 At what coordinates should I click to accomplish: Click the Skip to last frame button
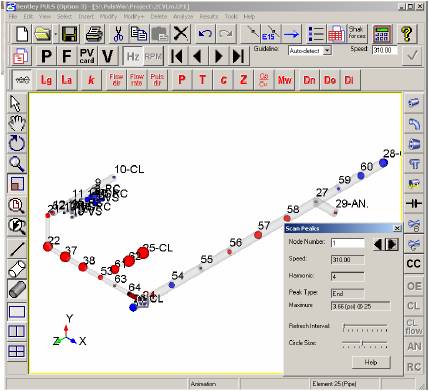[239, 56]
